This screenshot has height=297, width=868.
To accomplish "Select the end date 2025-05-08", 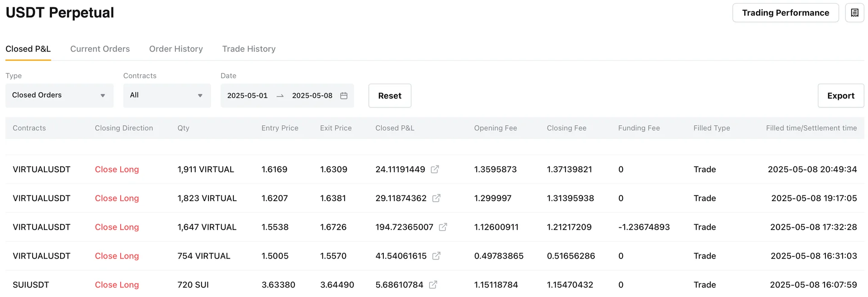I will coord(312,95).
